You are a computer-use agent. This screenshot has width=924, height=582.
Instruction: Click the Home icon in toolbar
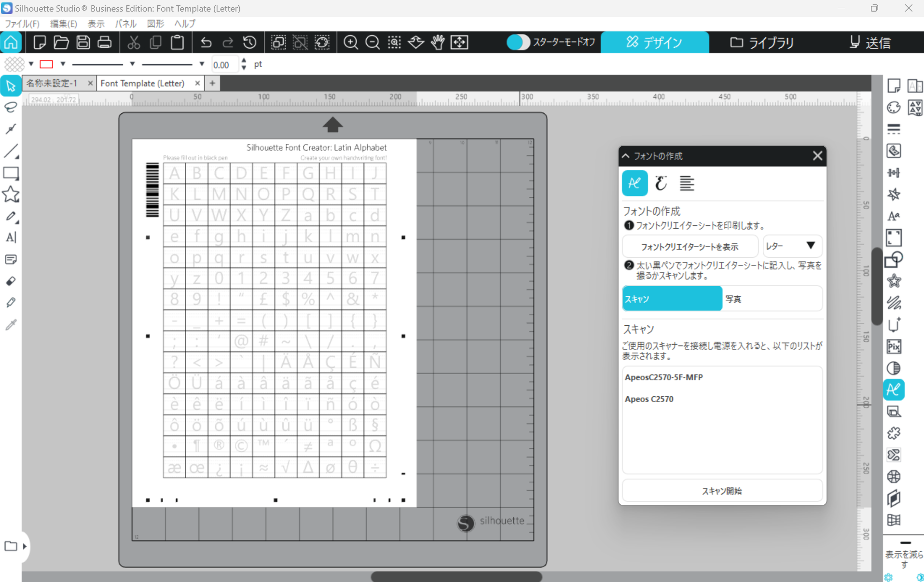tap(11, 42)
